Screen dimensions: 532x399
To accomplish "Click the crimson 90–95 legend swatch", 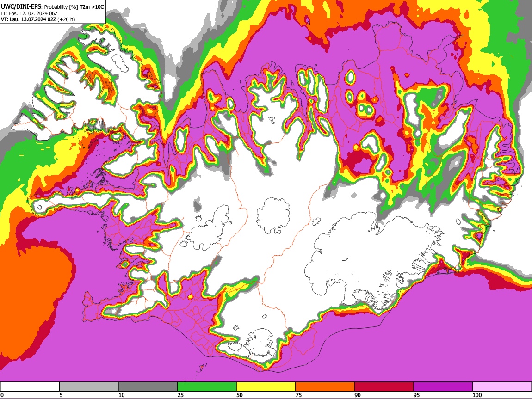I will click(x=384, y=387).
